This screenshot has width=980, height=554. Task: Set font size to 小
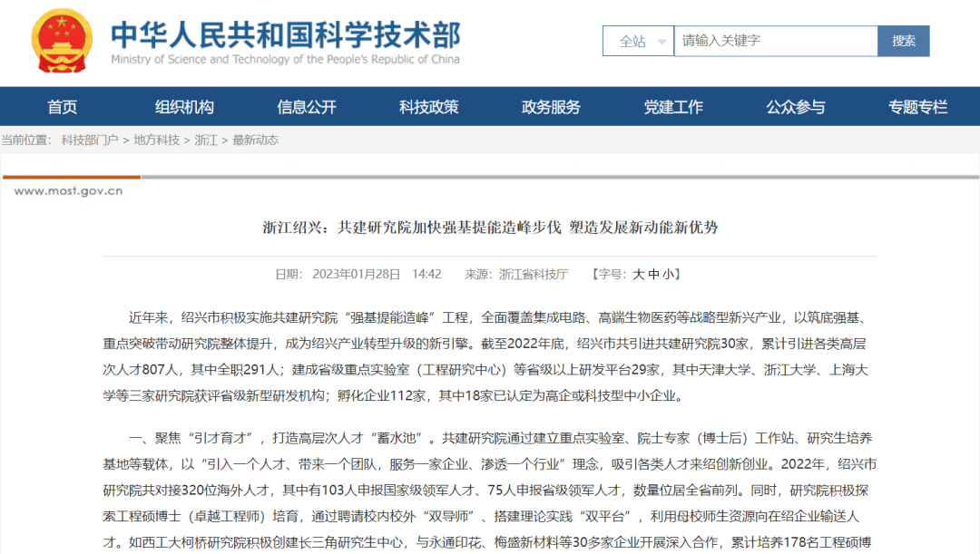[x=668, y=274]
